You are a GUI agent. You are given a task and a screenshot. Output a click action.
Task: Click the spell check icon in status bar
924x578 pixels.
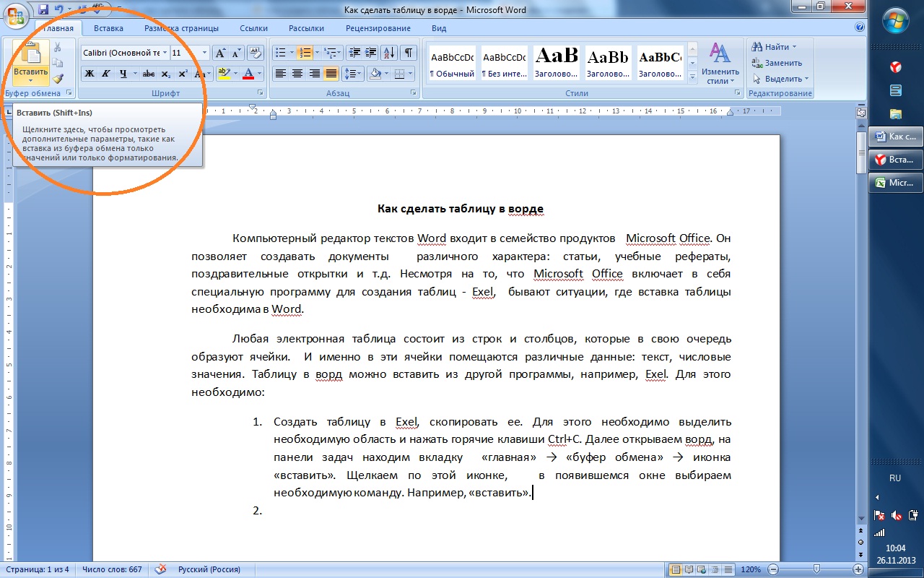click(x=160, y=569)
